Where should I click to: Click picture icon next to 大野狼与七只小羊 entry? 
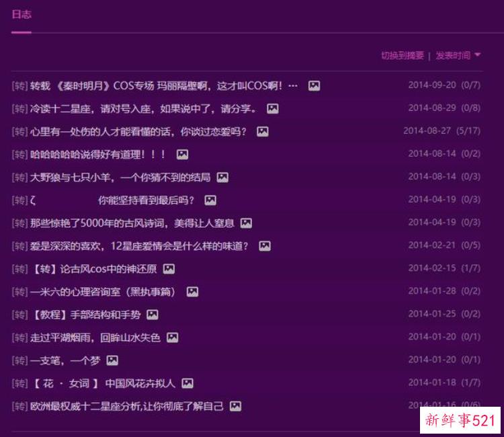pyautogui.click(x=222, y=177)
